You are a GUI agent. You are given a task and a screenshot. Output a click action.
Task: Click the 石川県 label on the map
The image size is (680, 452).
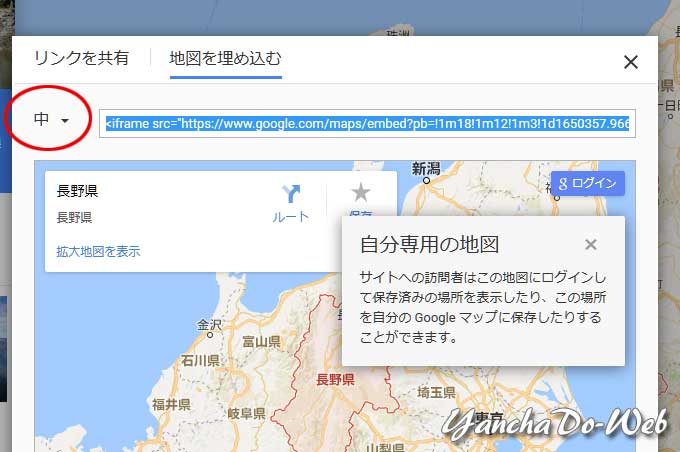(200, 359)
